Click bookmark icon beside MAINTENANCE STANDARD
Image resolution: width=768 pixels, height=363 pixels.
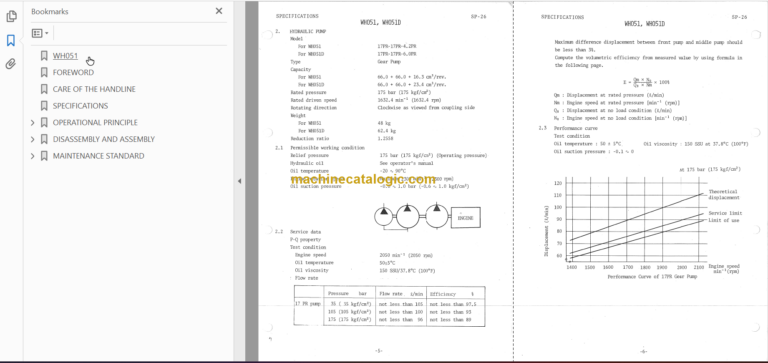coord(44,156)
